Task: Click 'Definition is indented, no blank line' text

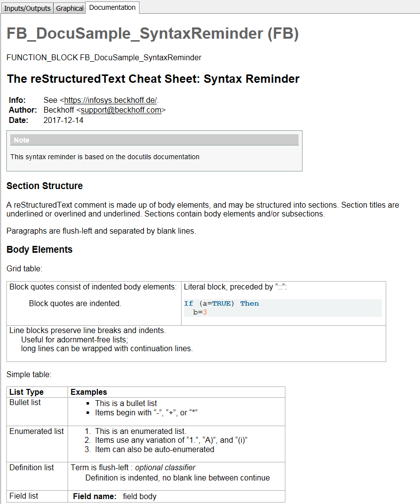Action: coord(177,478)
